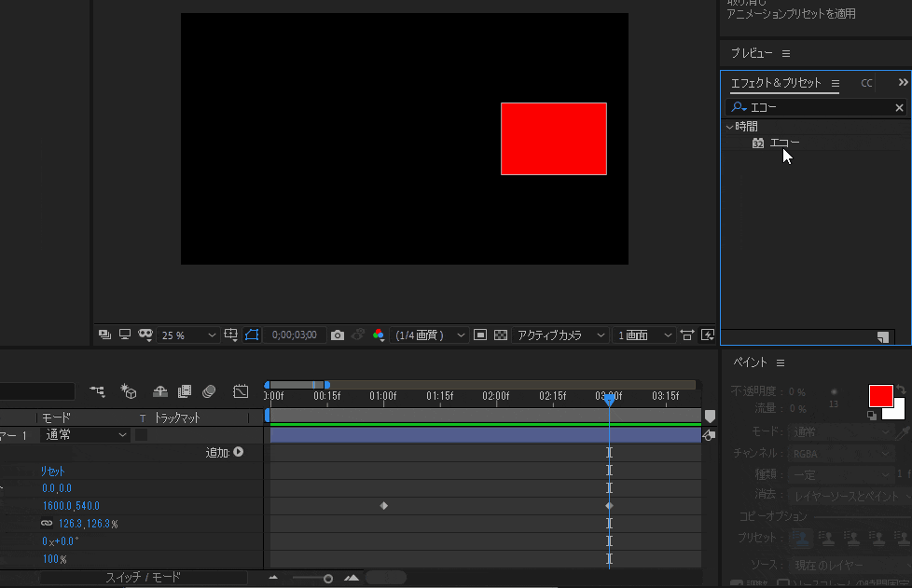This screenshot has height=588, width=912.
Task: Open the paint モード 通常 dropdown
Action: (x=840, y=432)
